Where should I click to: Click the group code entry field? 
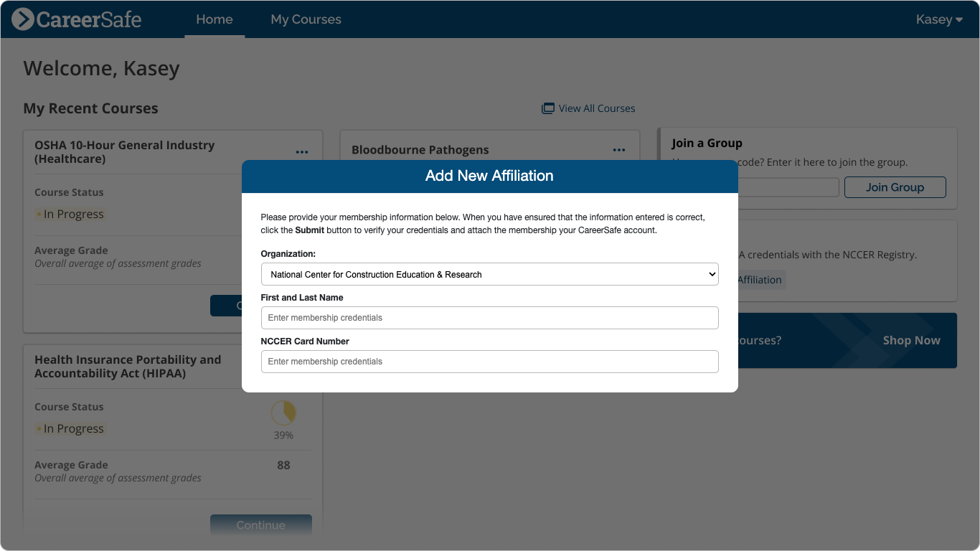pos(789,187)
